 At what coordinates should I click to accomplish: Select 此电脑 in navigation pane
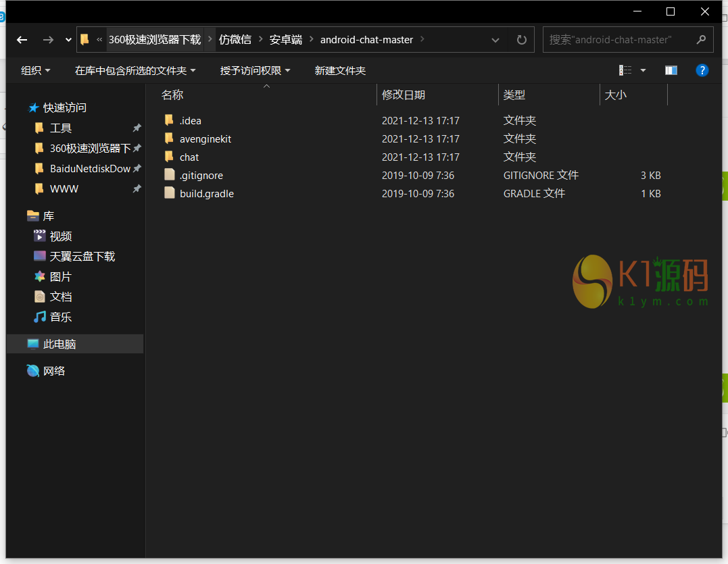click(x=59, y=344)
